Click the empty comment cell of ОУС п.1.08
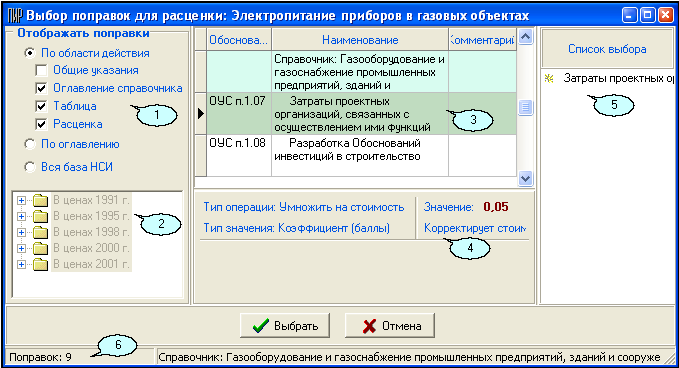Viewport: 679px width, 368px height. tap(482, 155)
